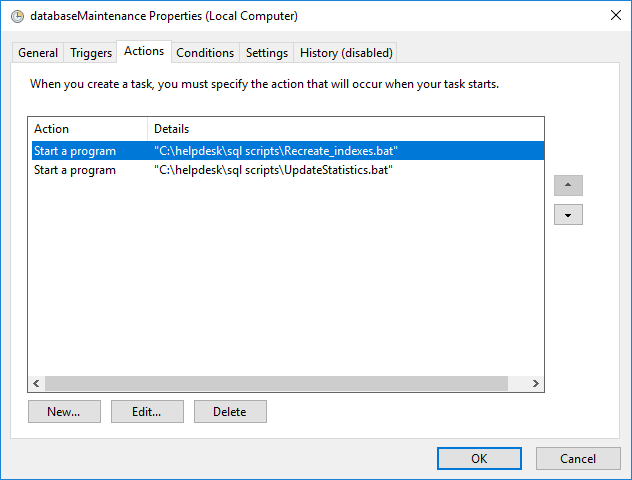
Task: Move selected action down with arrow button
Action: pyautogui.click(x=568, y=215)
